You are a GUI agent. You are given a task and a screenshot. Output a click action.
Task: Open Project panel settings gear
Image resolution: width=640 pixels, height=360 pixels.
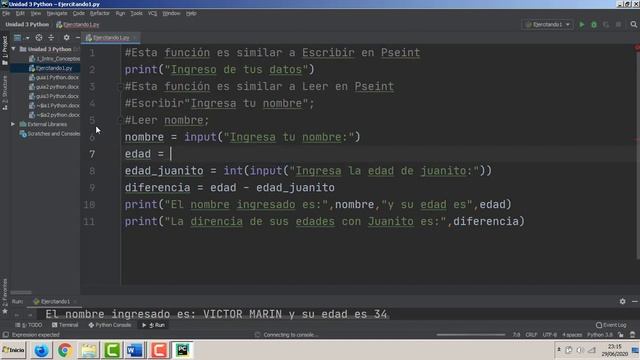click(67, 38)
